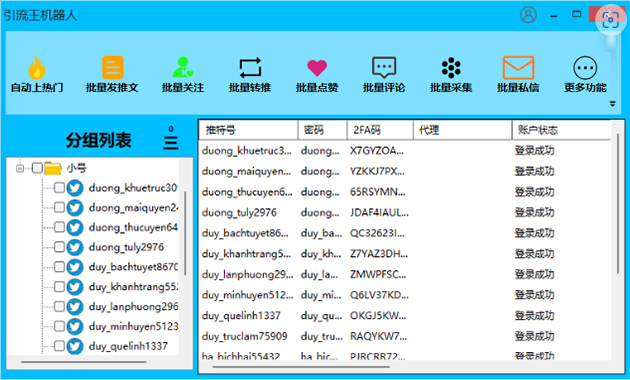Image resolution: width=630 pixels, height=380 pixels.
Task: Click the account table vertical scrollbar
Action: coord(618,204)
